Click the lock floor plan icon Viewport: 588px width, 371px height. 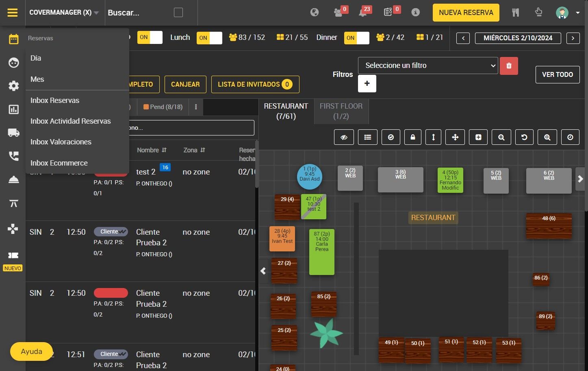click(413, 137)
